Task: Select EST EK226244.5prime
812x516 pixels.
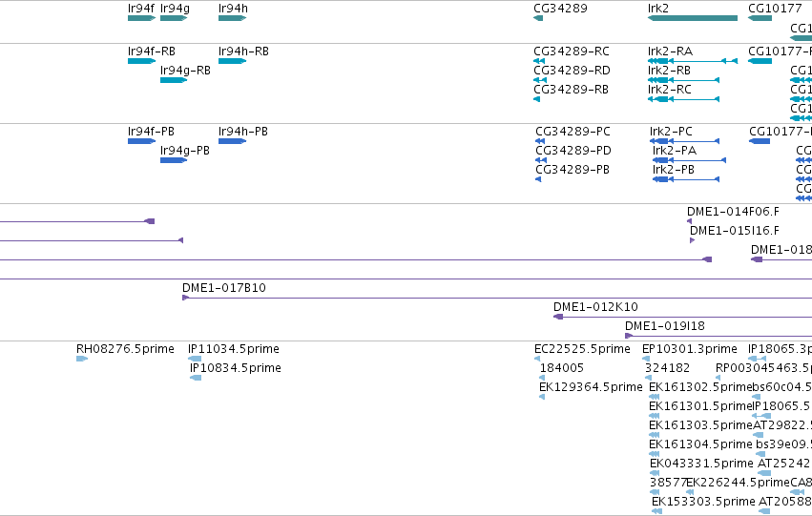Action: [x=690, y=492]
